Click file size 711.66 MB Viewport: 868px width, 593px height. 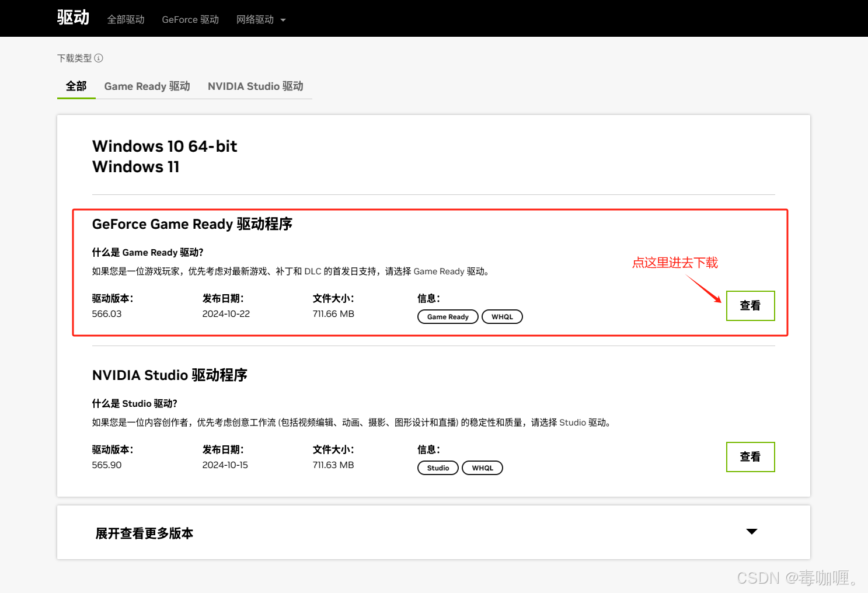[333, 314]
